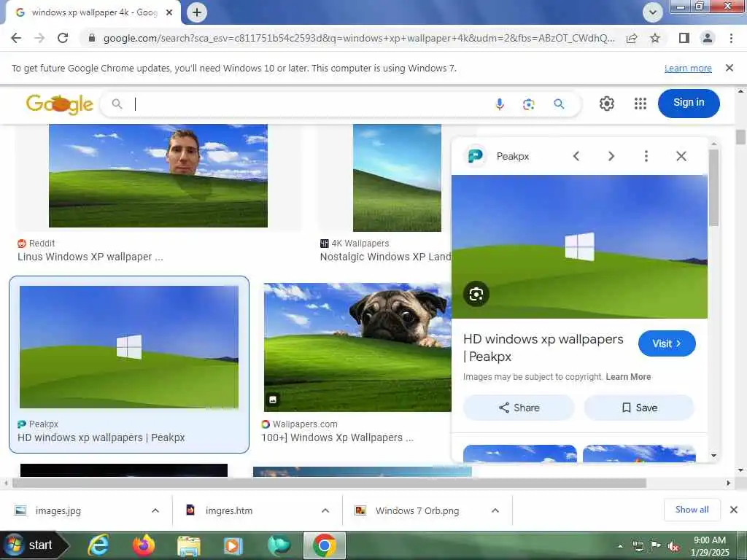Open preview panel more options
The image size is (747, 560).
[646, 156]
